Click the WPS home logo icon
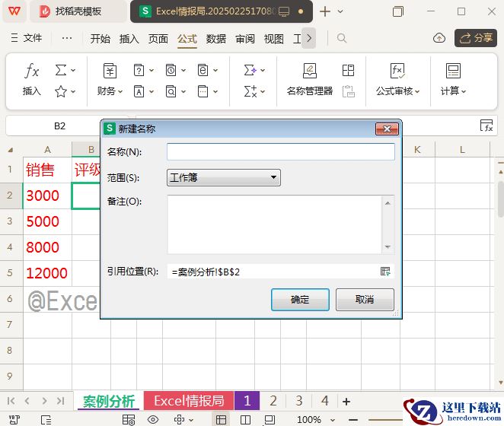 [14, 11]
